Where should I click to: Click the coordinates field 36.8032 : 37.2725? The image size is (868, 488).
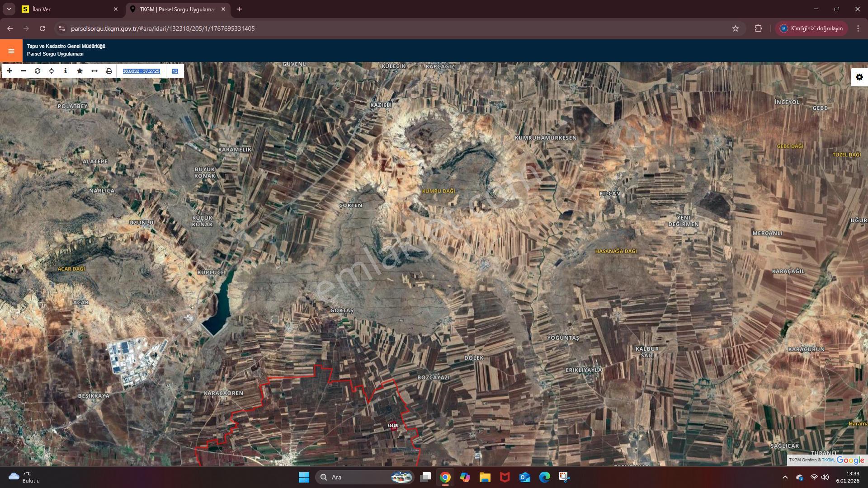142,71
